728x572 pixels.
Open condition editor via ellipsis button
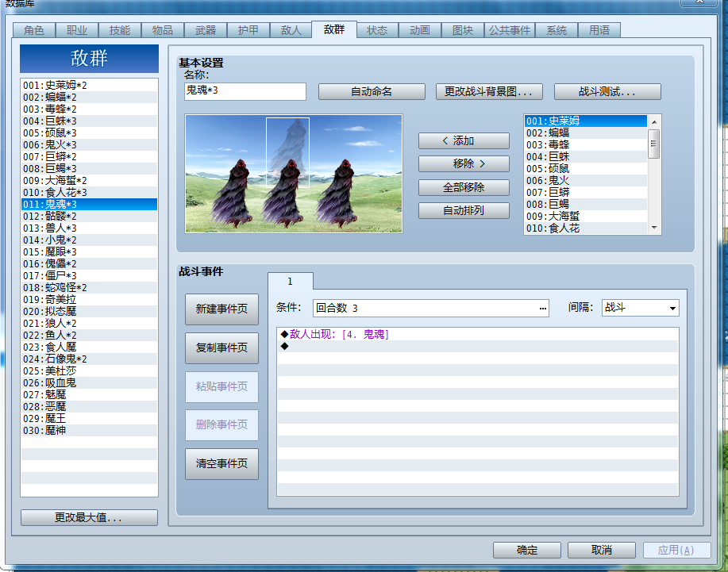(542, 309)
